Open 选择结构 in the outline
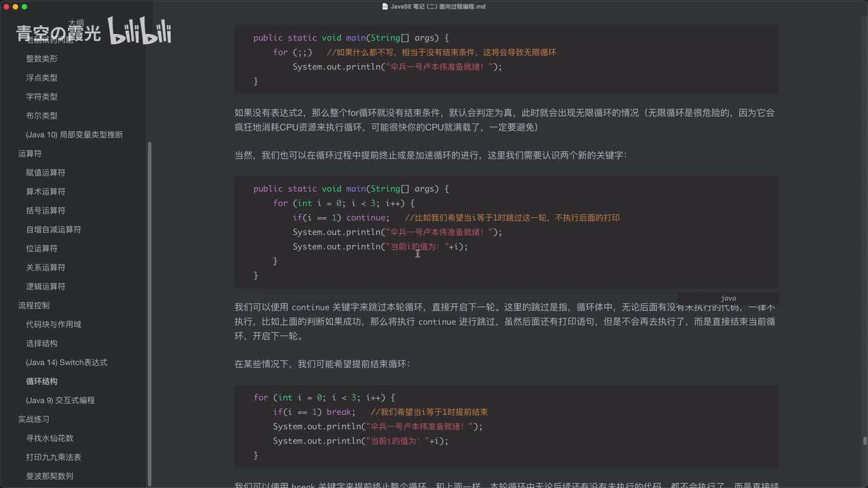Screen dimensions: 868x488 [x=41, y=344]
